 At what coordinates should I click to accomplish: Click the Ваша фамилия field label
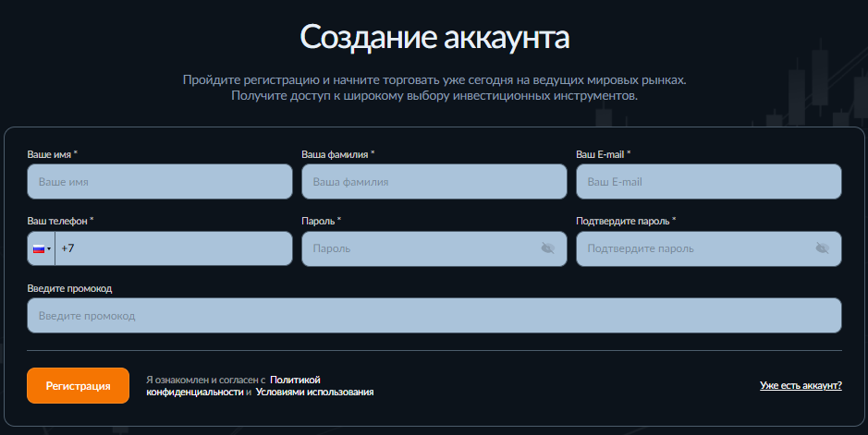(x=337, y=154)
